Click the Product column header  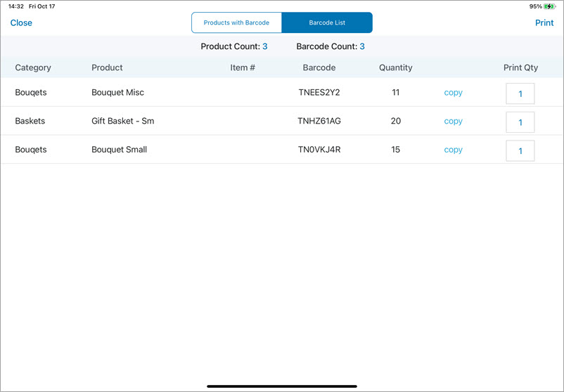pos(107,67)
